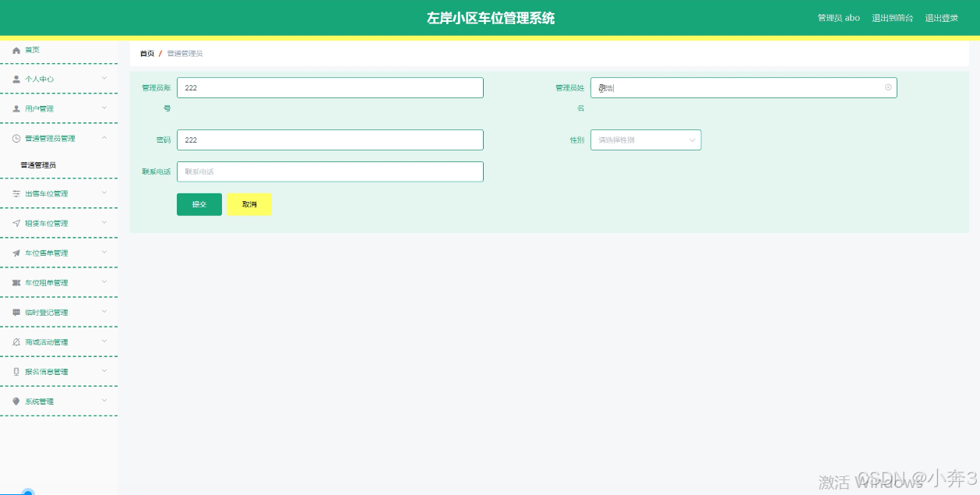
Task: Click the 出售车位管理 sidebar icon
Action: coord(16,193)
